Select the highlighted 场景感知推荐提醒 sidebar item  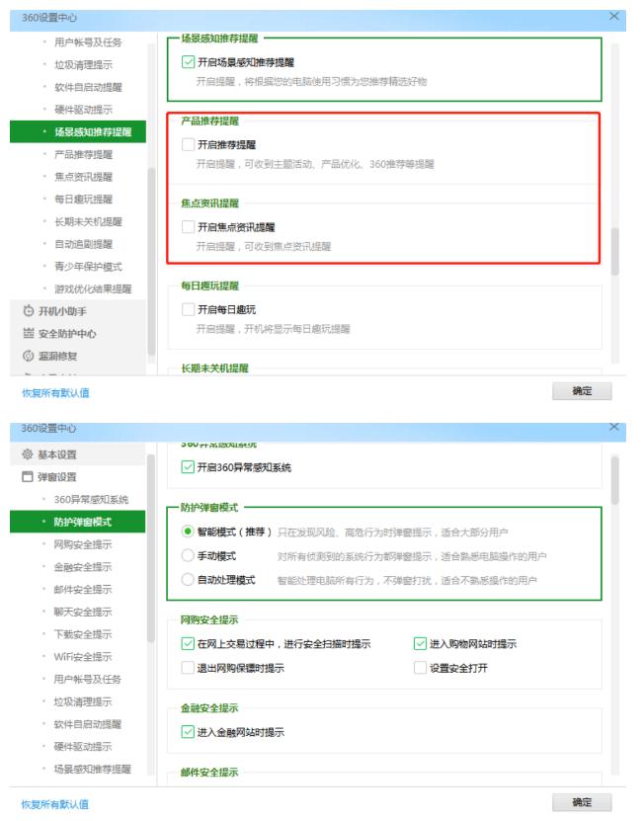point(78,132)
